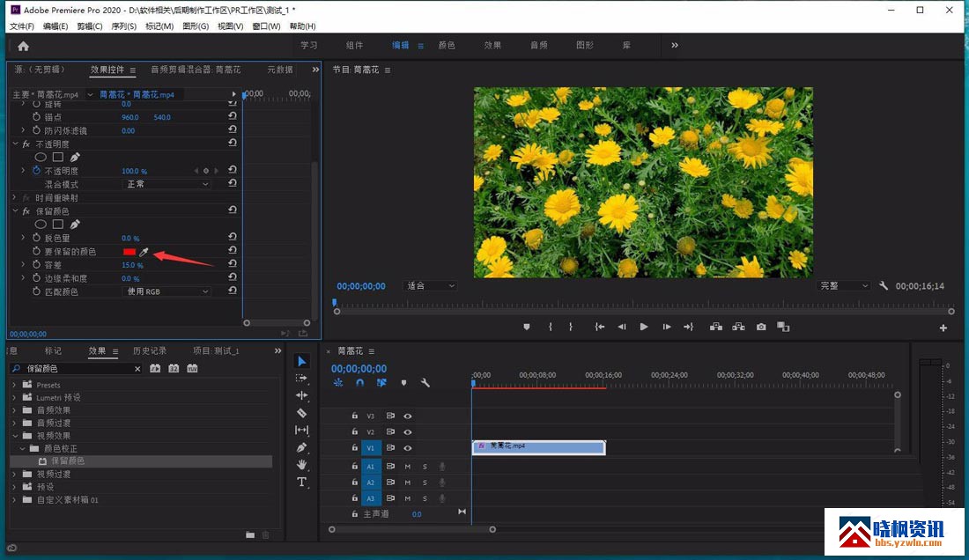Mark In point in Program monitor
969x560 pixels.
point(550,327)
